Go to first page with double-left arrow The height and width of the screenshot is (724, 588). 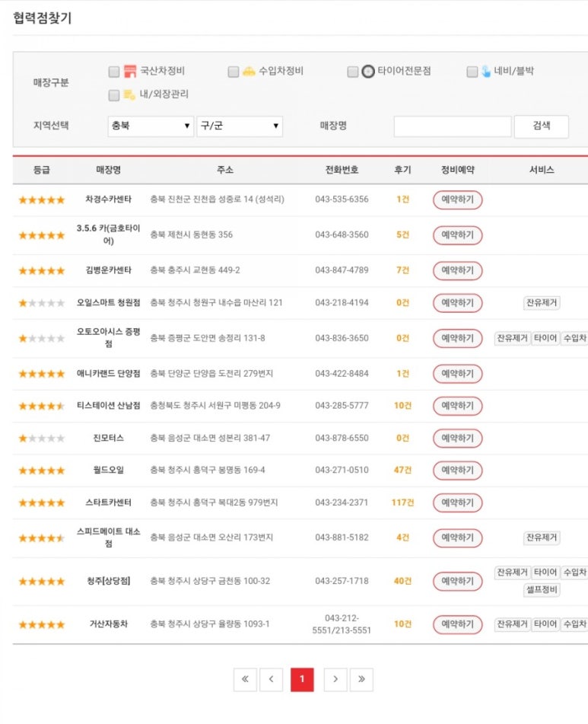(245, 679)
